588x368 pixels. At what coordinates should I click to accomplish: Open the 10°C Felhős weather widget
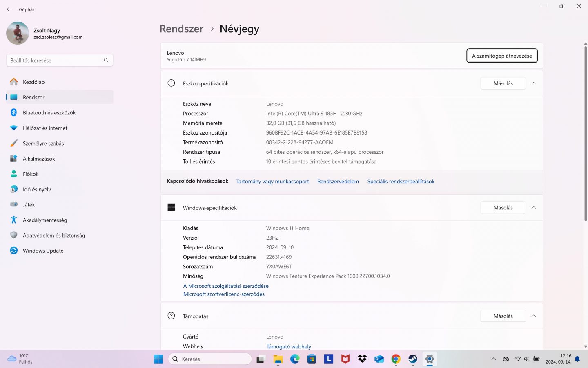pyautogui.click(x=20, y=359)
